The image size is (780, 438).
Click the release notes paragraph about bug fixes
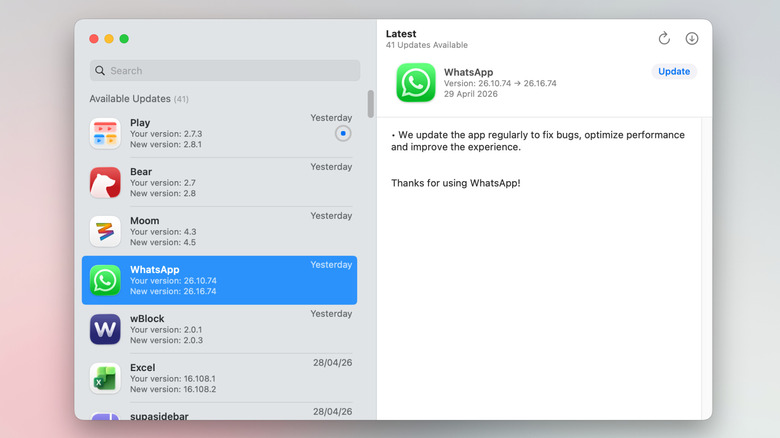(538, 141)
